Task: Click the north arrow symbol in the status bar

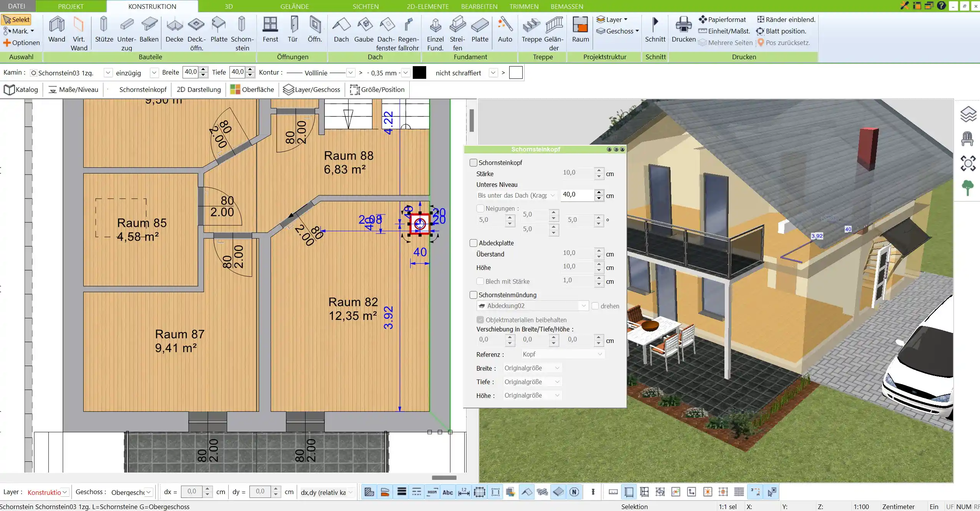Action: pyautogui.click(x=573, y=492)
